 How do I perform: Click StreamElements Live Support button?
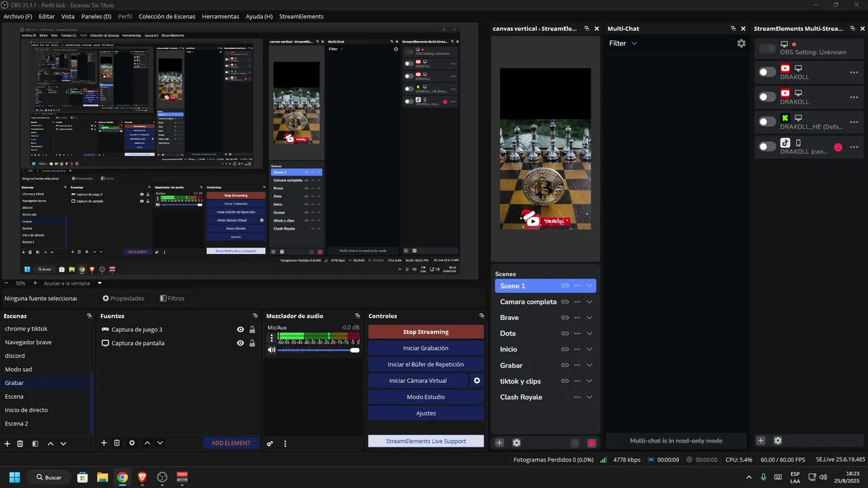(426, 441)
